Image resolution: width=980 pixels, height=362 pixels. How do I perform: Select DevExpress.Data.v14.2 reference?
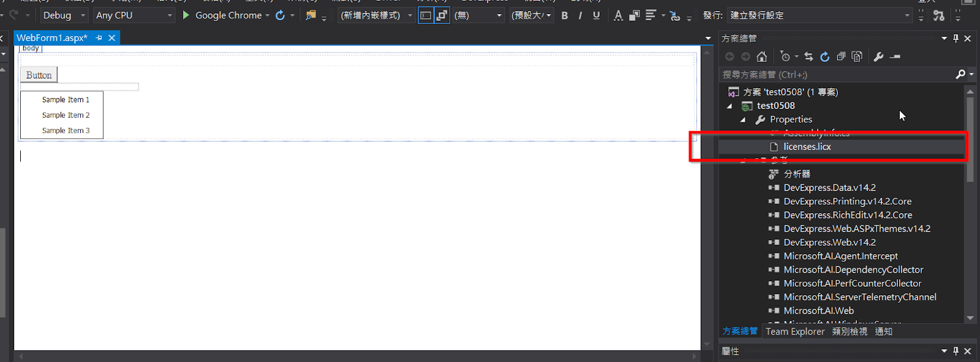[829, 187]
